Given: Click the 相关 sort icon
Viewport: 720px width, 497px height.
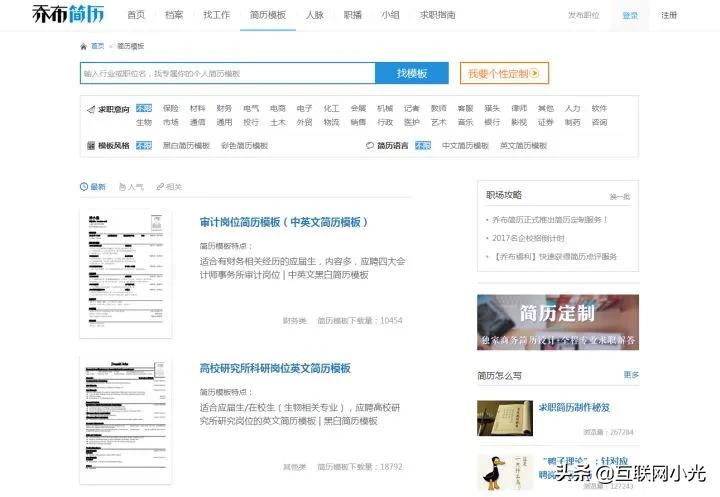Looking at the screenshot, I should coord(158,186).
